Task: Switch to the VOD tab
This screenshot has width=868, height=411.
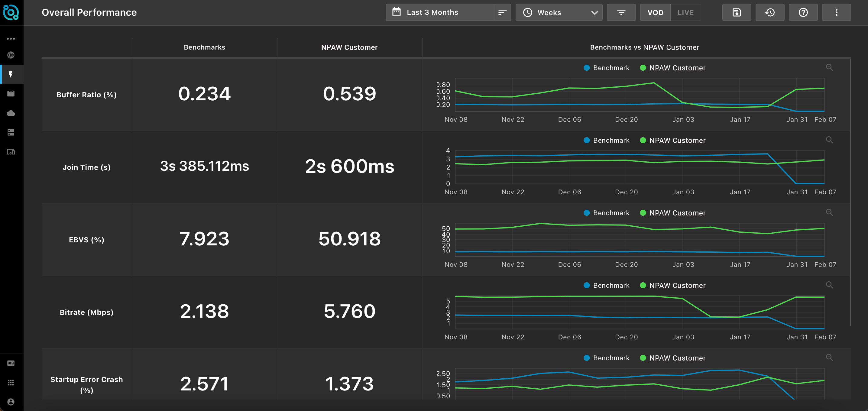Action: pos(655,12)
